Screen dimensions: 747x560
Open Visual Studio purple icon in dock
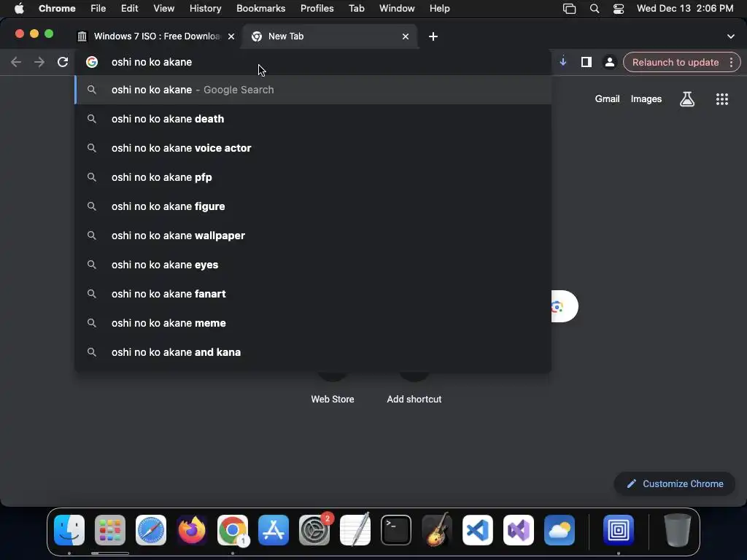519,530
